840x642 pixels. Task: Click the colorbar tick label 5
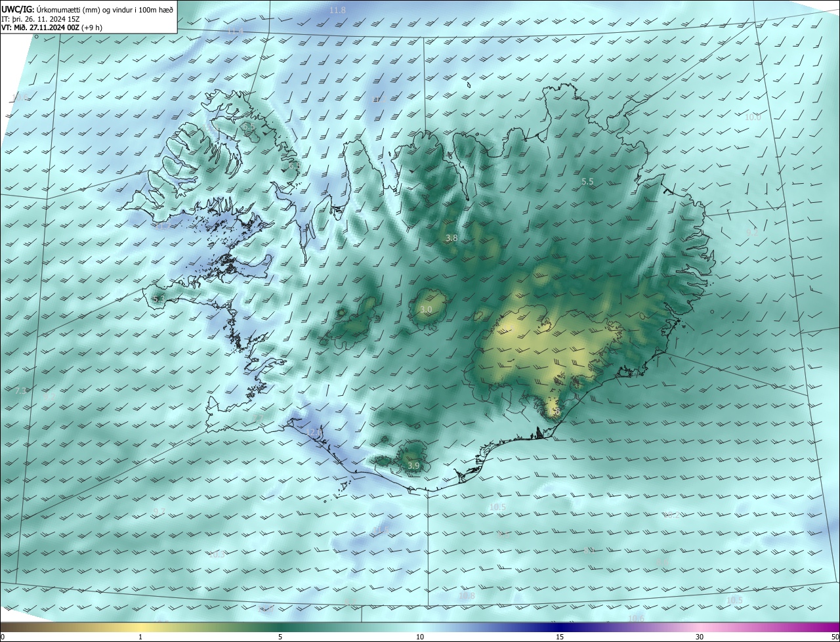click(280, 637)
